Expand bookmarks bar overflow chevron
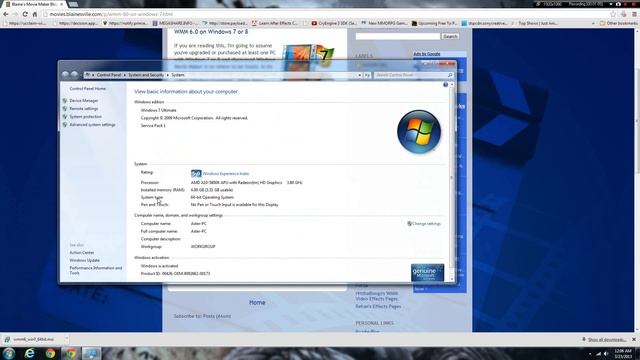 click(593, 23)
